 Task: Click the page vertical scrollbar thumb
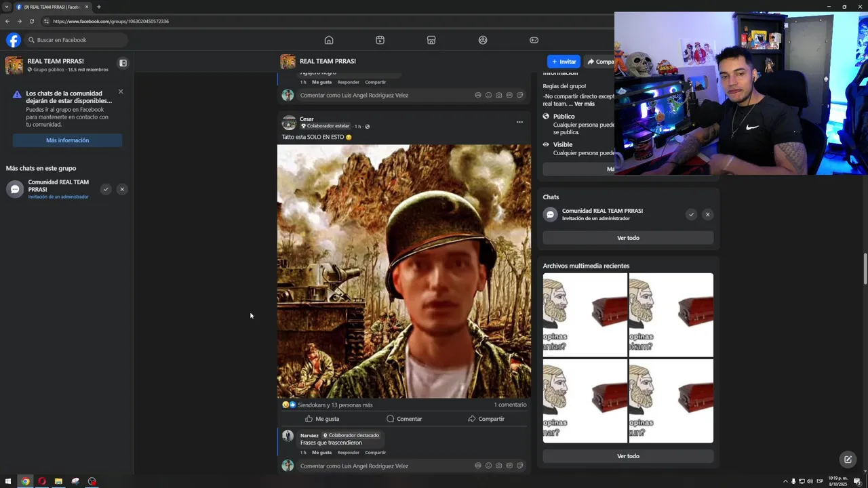click(x=865, y=268)
